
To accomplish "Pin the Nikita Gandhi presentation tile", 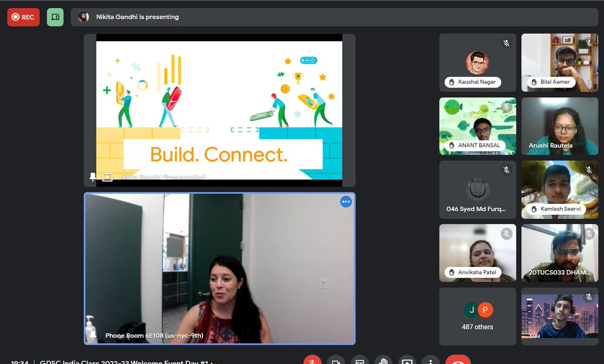I will 93,177.
